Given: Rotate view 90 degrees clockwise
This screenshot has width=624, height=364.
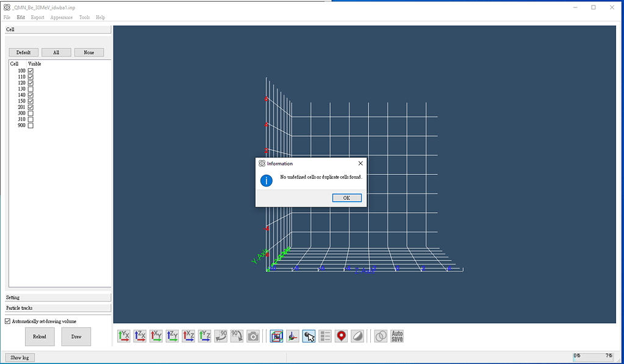Looking at the screenshot, I should pos(237,336).
